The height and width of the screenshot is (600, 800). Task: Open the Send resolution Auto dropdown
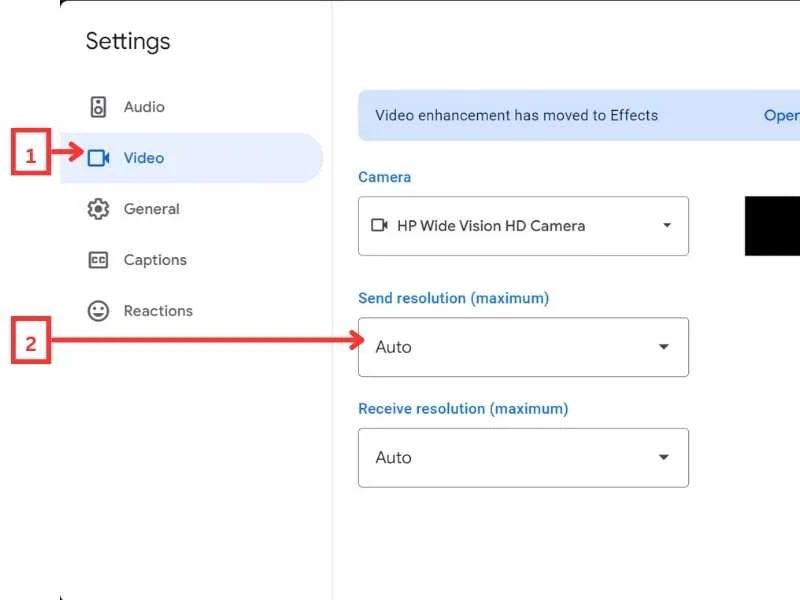tap(523, 347)
